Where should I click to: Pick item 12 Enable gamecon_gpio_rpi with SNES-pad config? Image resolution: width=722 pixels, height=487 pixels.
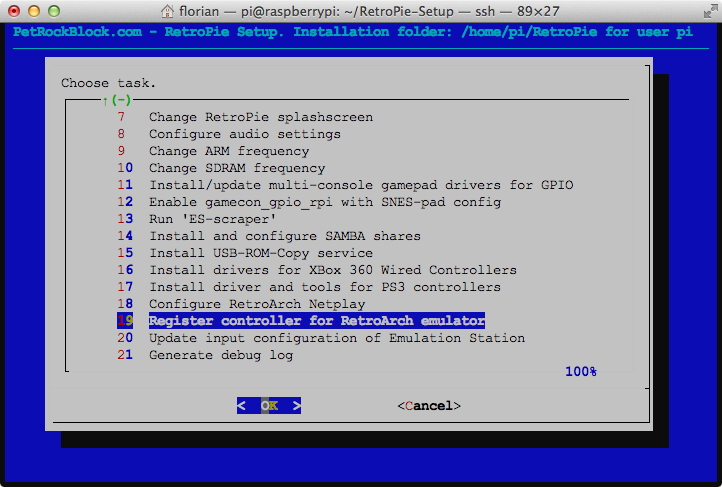click(x=309, y=202)
